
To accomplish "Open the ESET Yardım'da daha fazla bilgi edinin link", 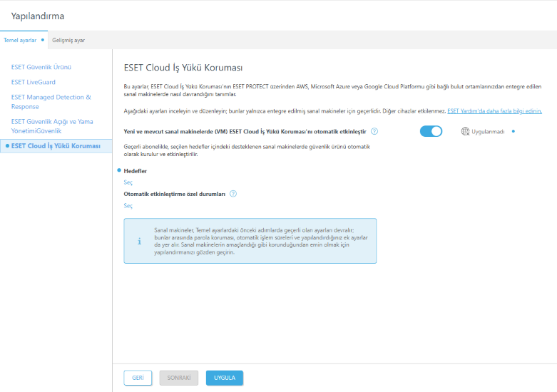I will 494,111.
